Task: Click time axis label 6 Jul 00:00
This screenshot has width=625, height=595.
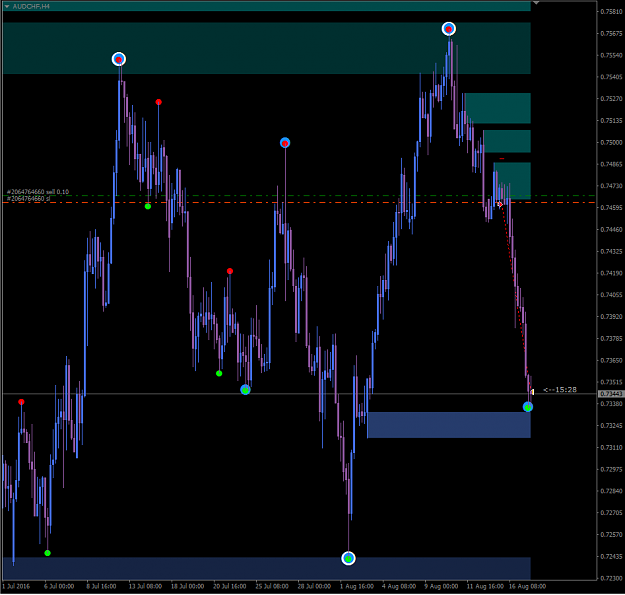Action: 59,587
